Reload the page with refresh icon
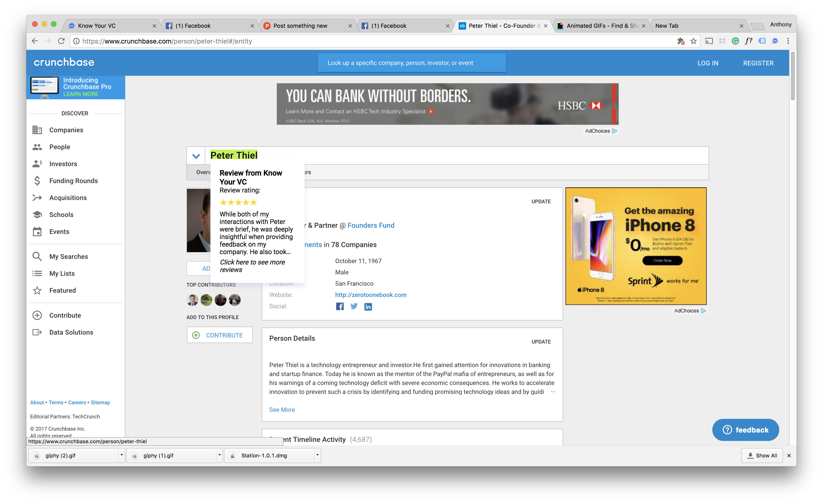The width and height of the screenshot is (823, 504). point(61,41)
